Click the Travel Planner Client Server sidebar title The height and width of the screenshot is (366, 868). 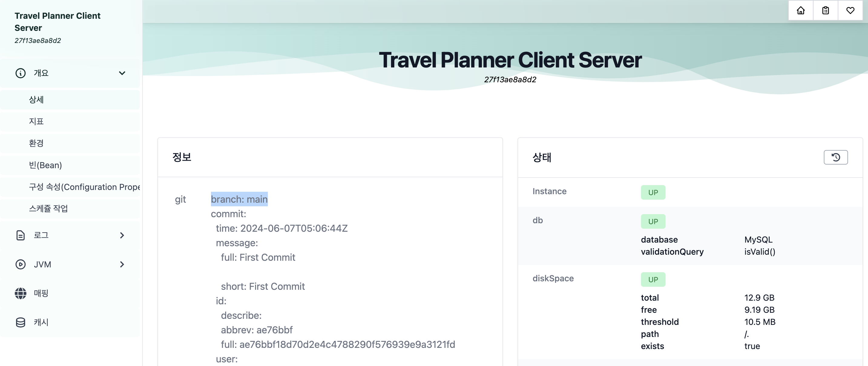coord(57,22)
